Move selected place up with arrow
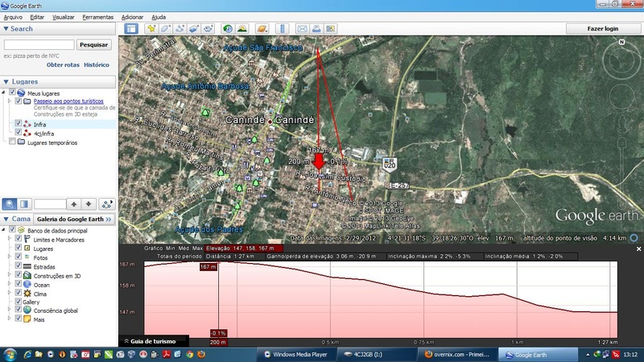Screen dimensions: 644x362 coord(74,204)
